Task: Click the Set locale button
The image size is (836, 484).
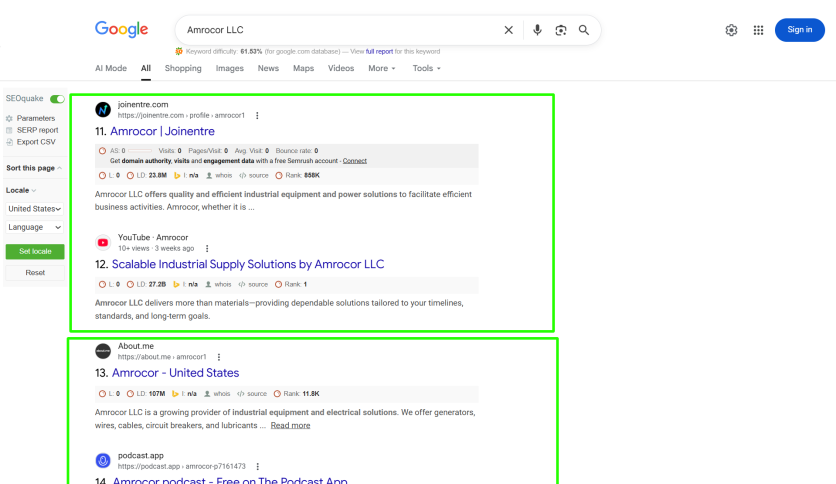Action: tap(35, 251)
